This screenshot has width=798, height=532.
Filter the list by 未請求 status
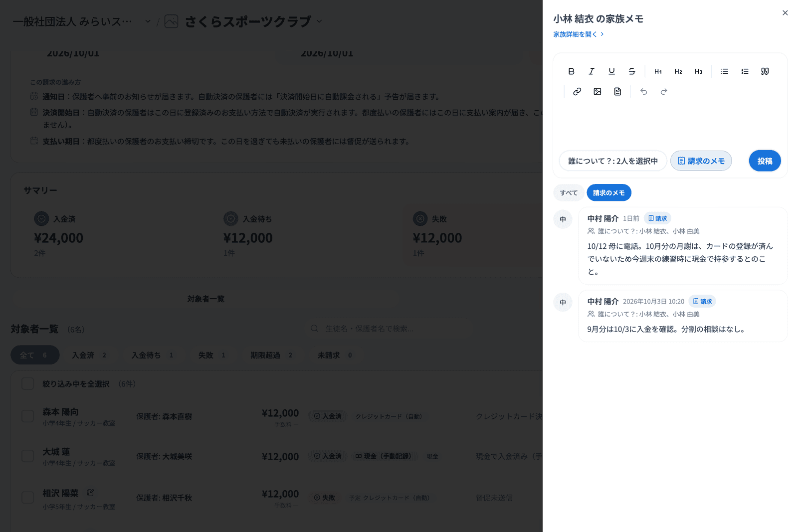coord(335,355)
